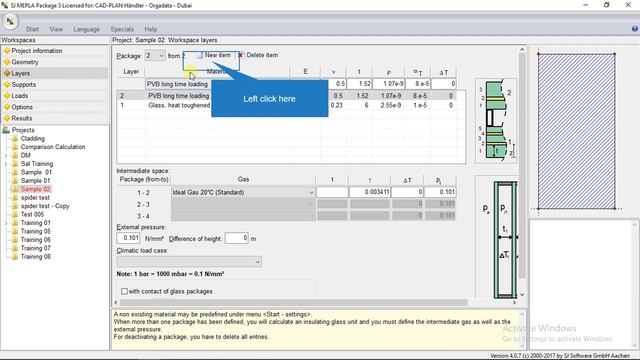Screen dimensions: 640x360
Task: Open the Cladding project folder
Action: (x=33, y=138)
